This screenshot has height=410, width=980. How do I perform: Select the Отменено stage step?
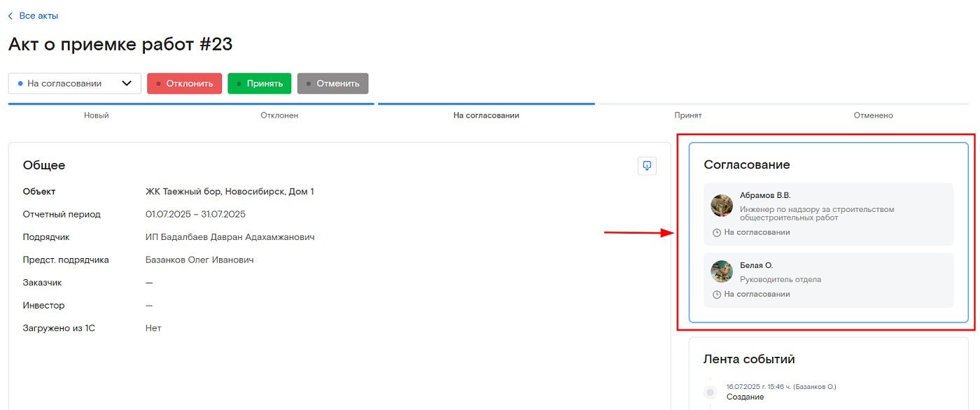pyautogui.click(x=873, y=115)
